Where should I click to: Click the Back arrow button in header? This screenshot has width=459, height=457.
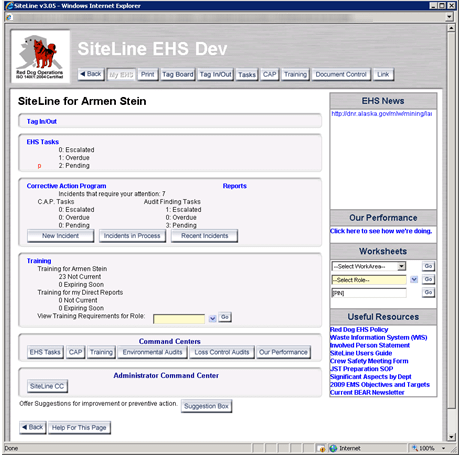coord(91,74)
